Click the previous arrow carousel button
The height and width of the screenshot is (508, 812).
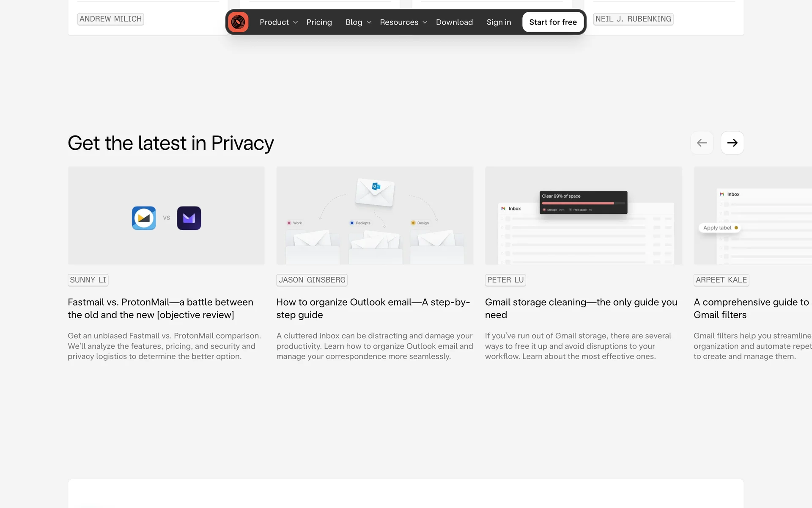click(x=702, y=143)
